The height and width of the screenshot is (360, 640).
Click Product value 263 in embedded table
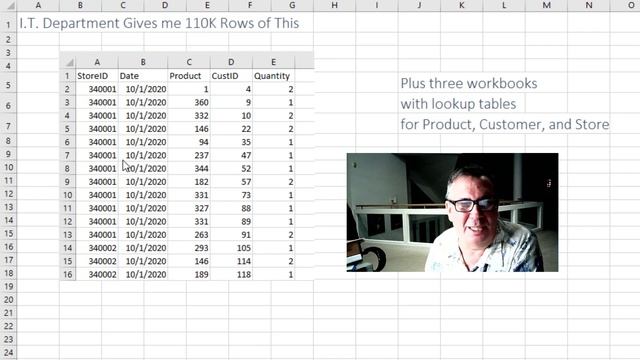[201, 235]
